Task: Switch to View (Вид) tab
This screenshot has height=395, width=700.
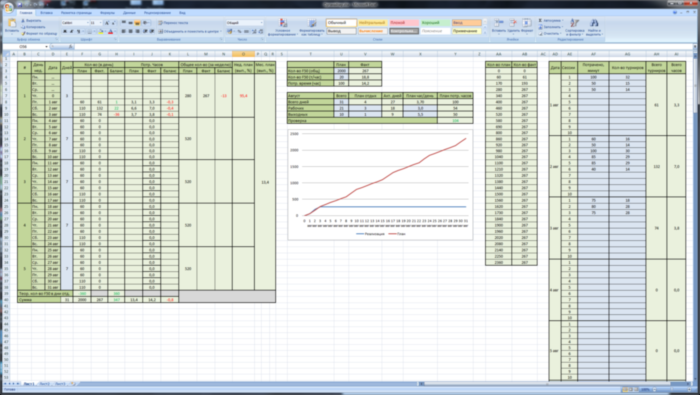Action: 182,13
